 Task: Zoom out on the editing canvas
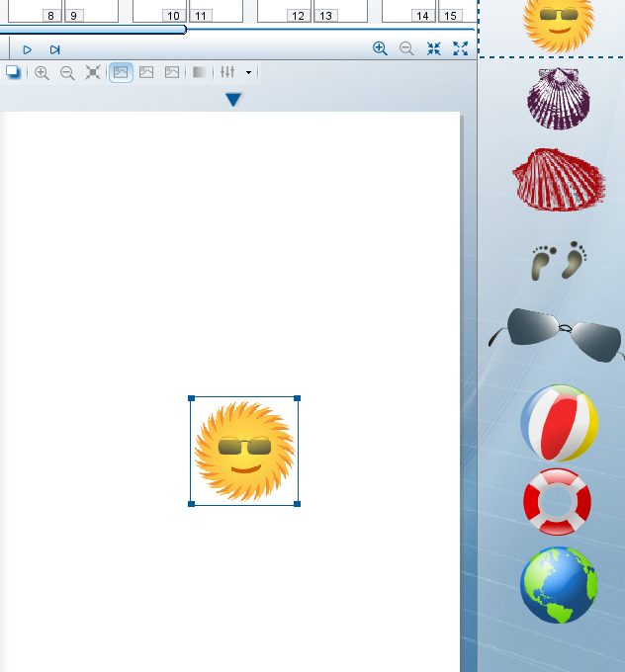[x=67, y=72]
